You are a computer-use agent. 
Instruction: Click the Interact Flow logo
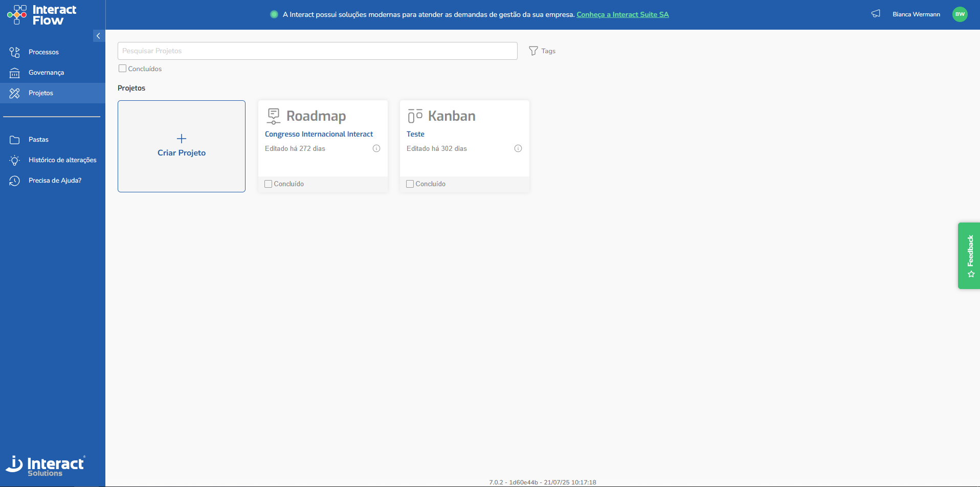click(x=42, y=15)
